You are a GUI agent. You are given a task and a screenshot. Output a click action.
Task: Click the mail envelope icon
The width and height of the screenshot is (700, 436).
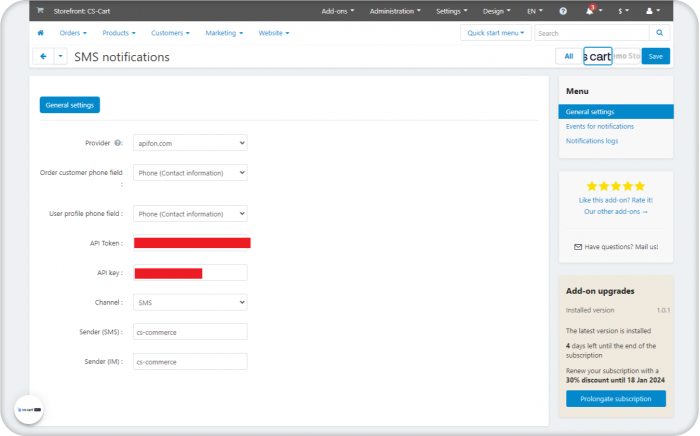pyautogui.click(x=578, y=247)
